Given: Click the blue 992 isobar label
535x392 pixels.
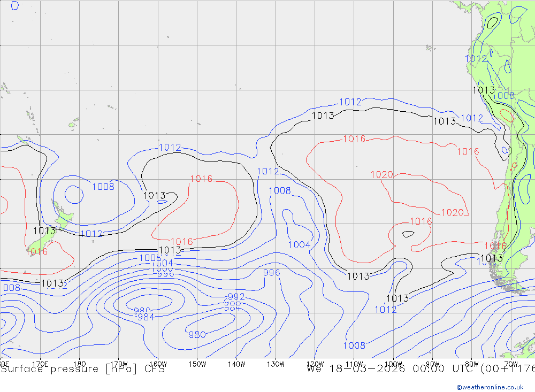Looking at the screenshot, I should point(236,296).
